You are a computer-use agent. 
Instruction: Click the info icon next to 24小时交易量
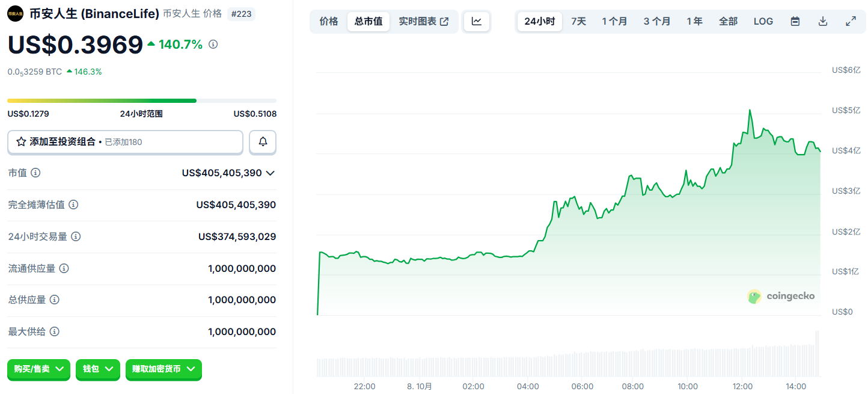click(x=76, y=236)
